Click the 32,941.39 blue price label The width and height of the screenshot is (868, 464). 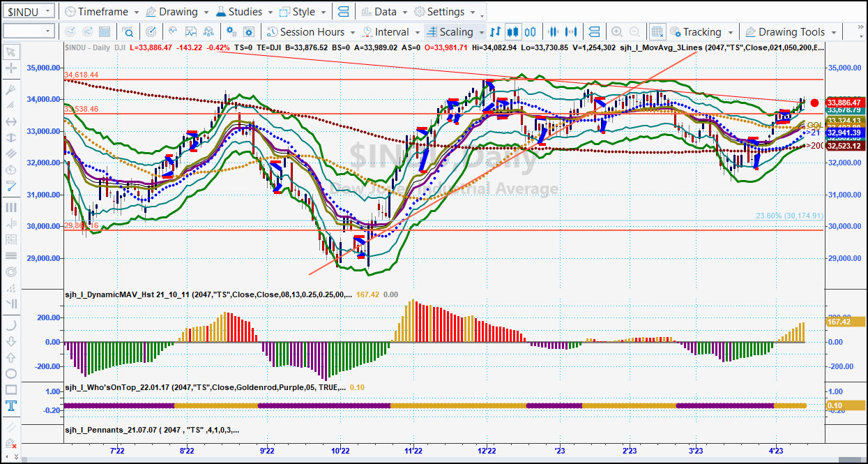click(x=844, y=132)
